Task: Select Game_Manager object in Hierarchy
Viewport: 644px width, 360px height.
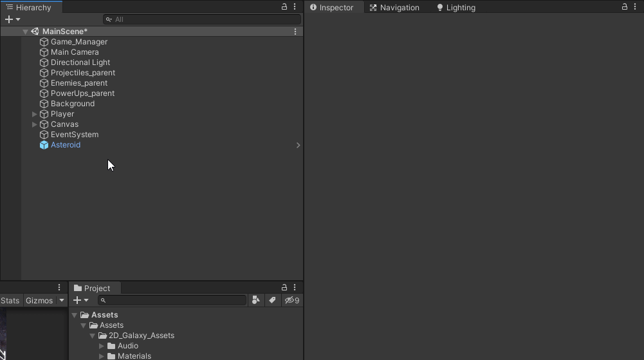Action: click(79, 42)
